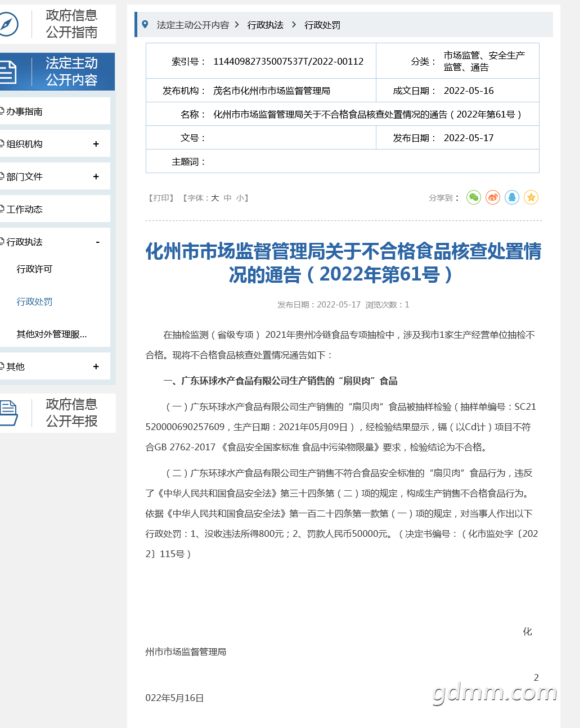
Task: Click the location pin breadcrumb icon
Action: 145,25
